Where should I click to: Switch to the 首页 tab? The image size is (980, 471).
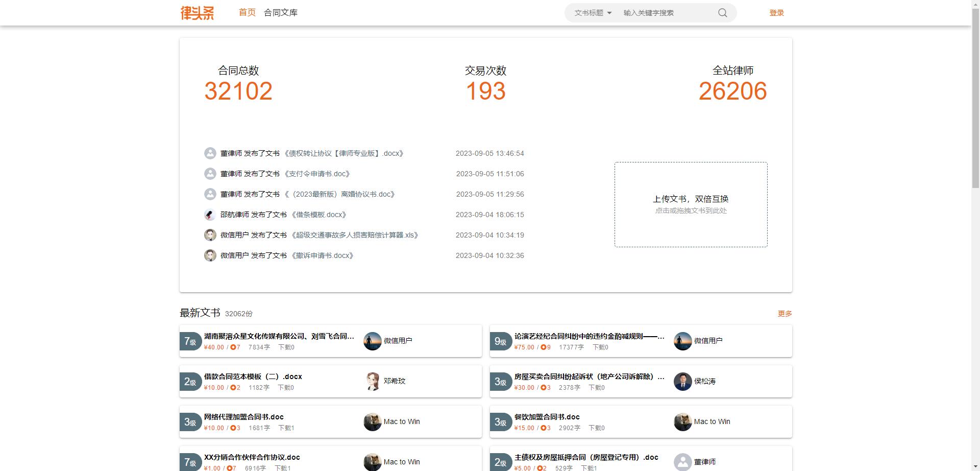point(247,12)
